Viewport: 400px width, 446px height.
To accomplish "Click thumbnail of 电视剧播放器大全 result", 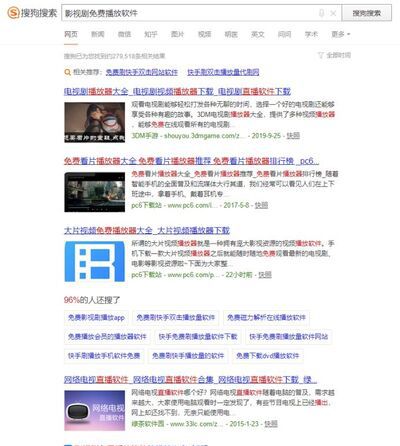I will click(x=95, y=122).
